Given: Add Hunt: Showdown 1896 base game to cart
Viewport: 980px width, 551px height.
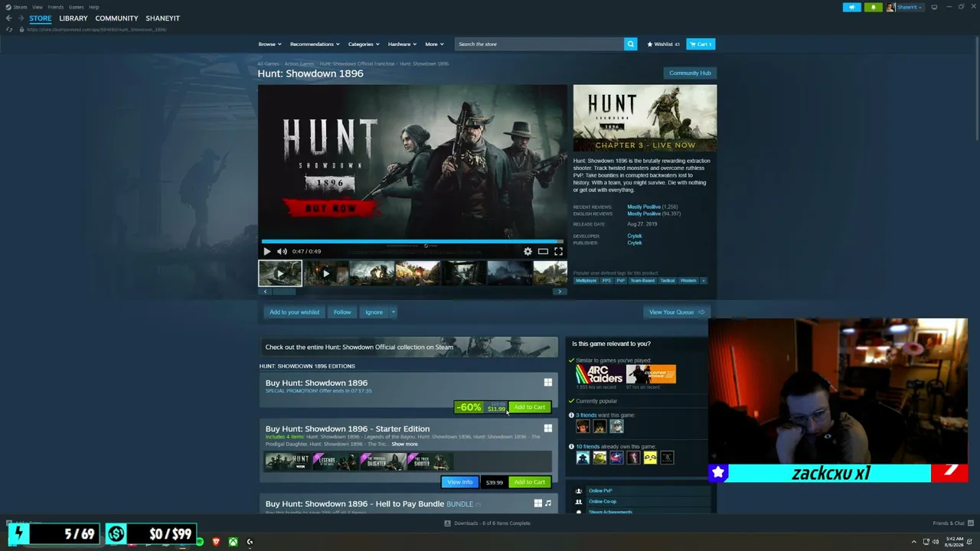Looking at the screenshot, I should pos(529,407).
